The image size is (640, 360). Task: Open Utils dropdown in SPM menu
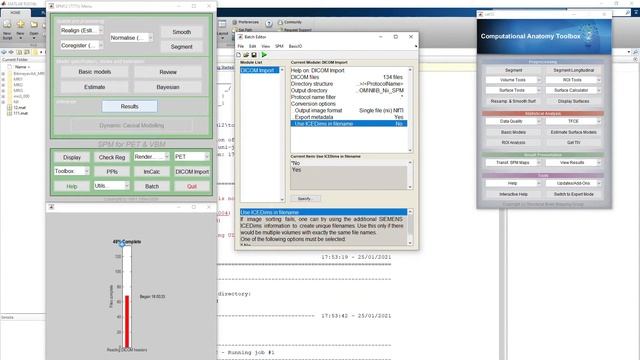pos(111,186)
